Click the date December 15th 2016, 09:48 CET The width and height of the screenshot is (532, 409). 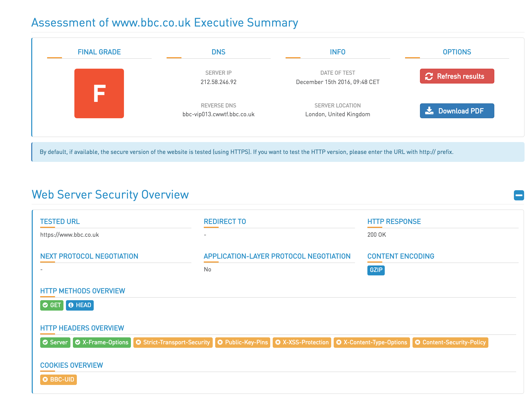338,82
